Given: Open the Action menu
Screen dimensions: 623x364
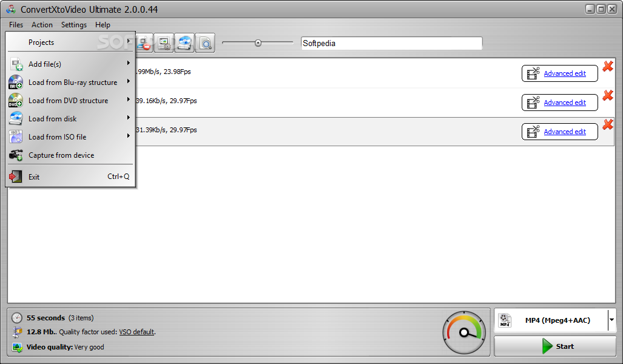Looking at the screenshot, I should coord(42,25).
